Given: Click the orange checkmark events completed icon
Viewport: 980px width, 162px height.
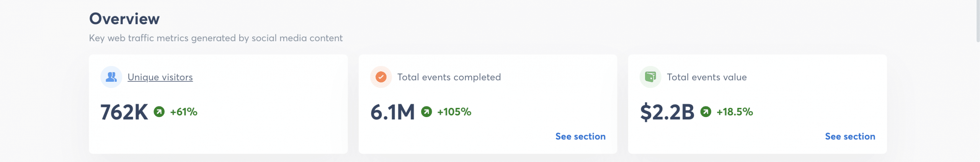Looking at the screenshot, I should (381, 77).
